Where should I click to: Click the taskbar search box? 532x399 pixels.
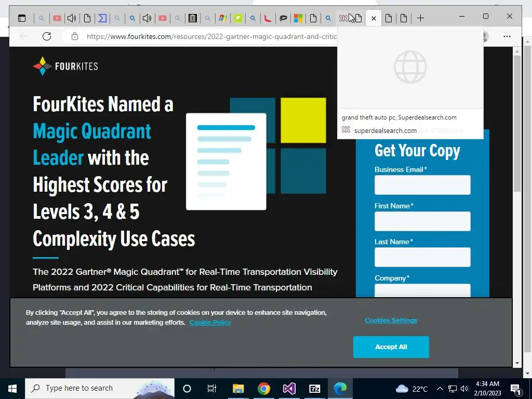click(100, 388)
